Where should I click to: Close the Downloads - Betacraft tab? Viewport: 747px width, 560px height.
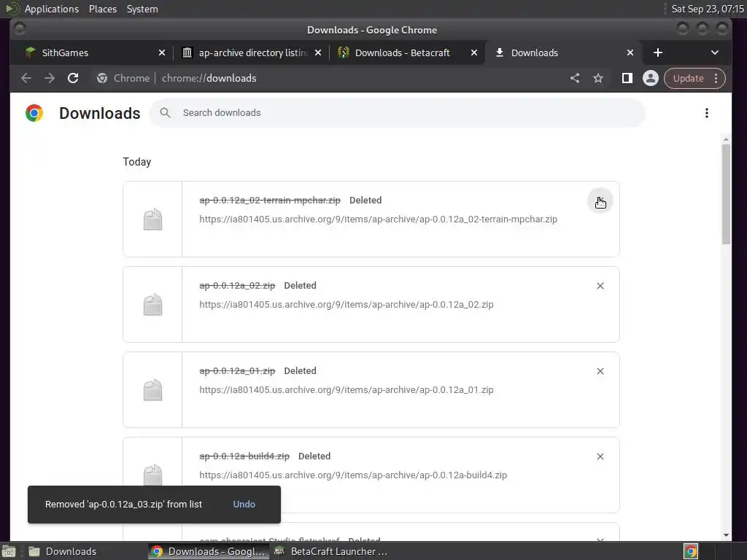(x=474, y=52)
